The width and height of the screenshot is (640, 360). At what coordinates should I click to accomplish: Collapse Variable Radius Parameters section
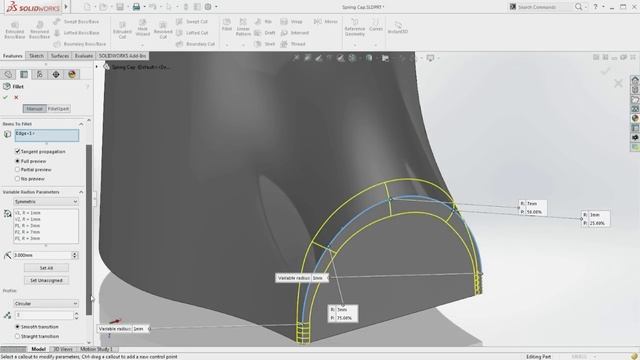coord(81,192)
